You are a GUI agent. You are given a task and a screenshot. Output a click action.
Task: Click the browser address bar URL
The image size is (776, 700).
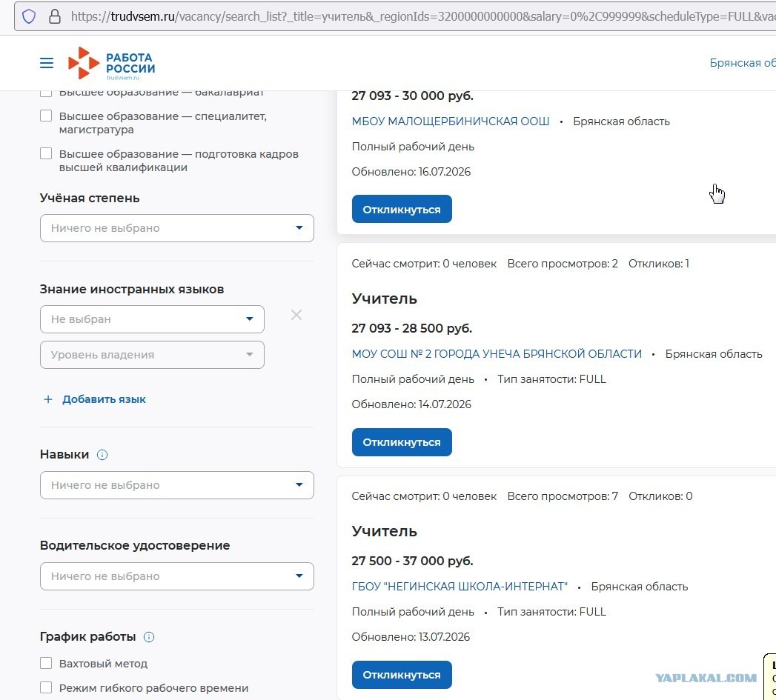point(421,16)
